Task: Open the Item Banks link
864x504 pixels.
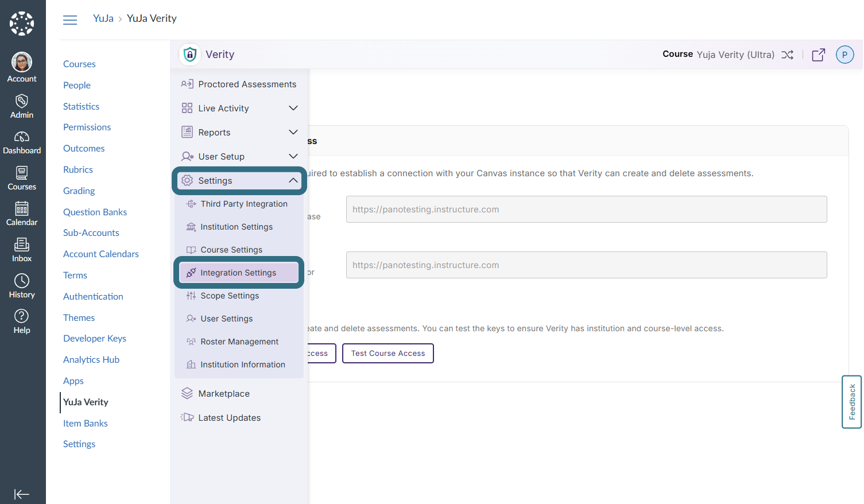Action: point(86,423)
